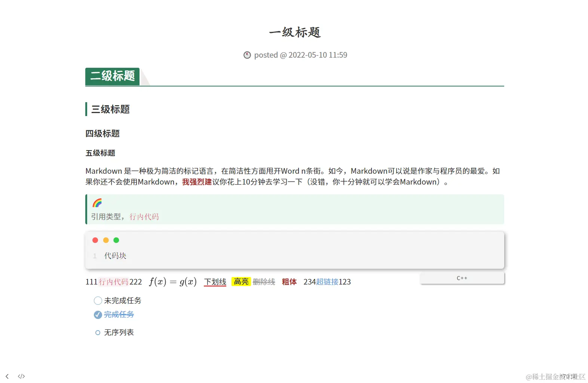Click the struck-through 删除线 text
Viewport: 588px width, 383px height.
pos(264,282)
